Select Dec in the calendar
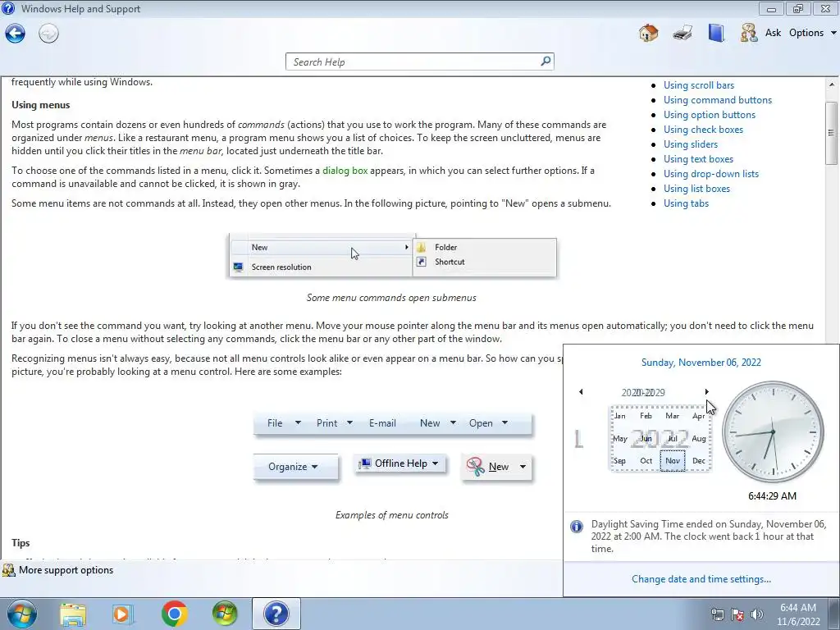 coord(699,461)
